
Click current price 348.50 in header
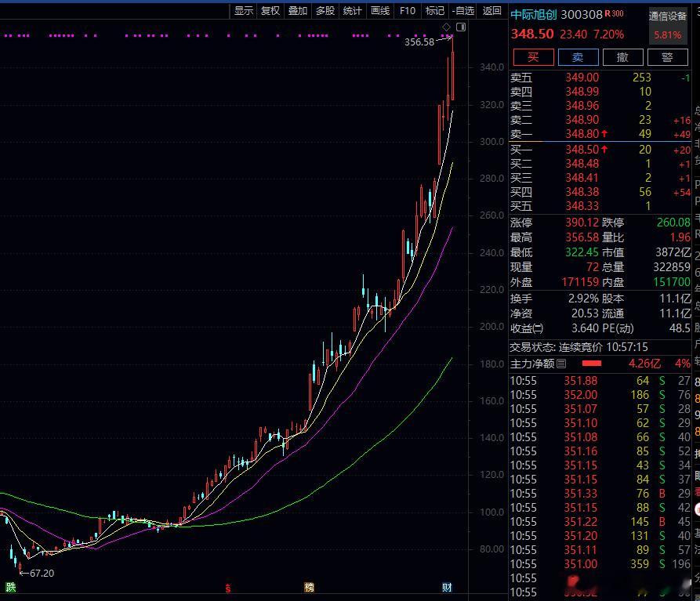532,34
